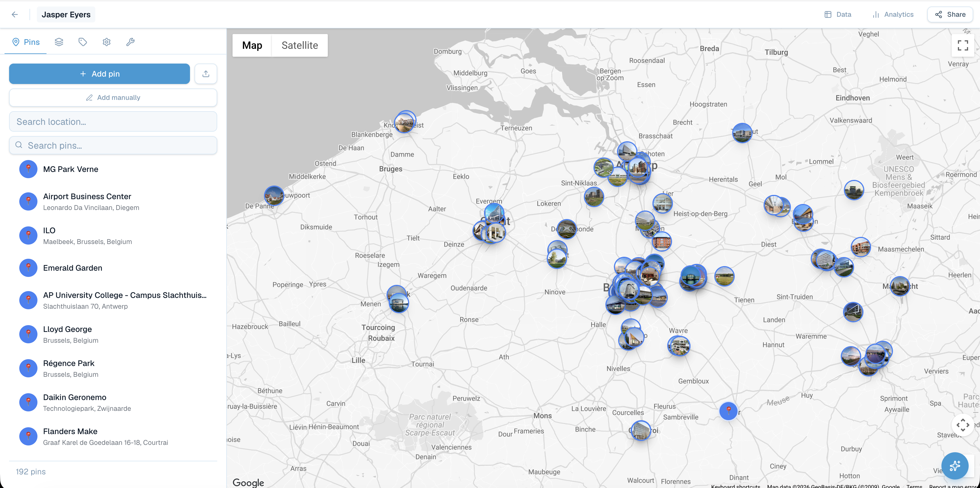
Task: Click the Régence Park pin icon
Action: (x=28, y=369)
